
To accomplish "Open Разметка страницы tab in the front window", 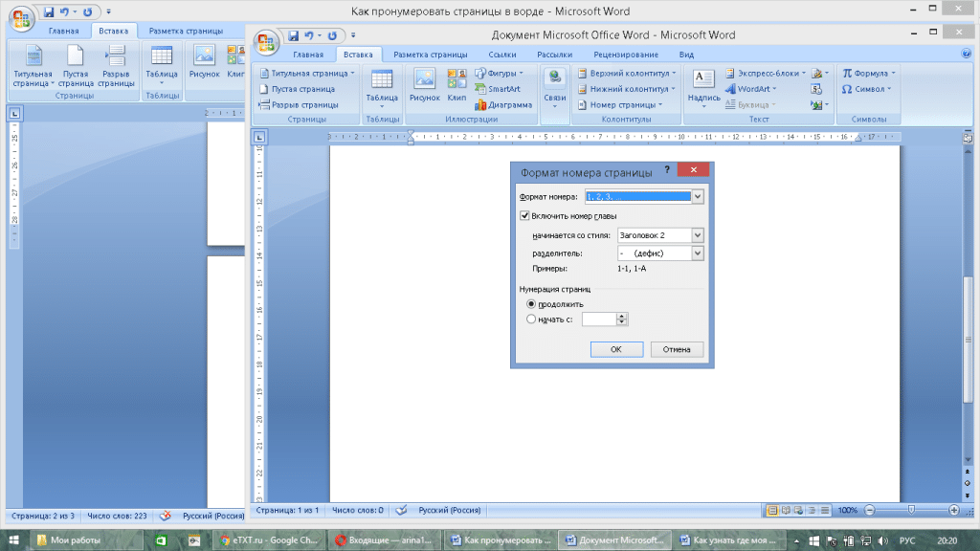I will [x=431, y=55].
